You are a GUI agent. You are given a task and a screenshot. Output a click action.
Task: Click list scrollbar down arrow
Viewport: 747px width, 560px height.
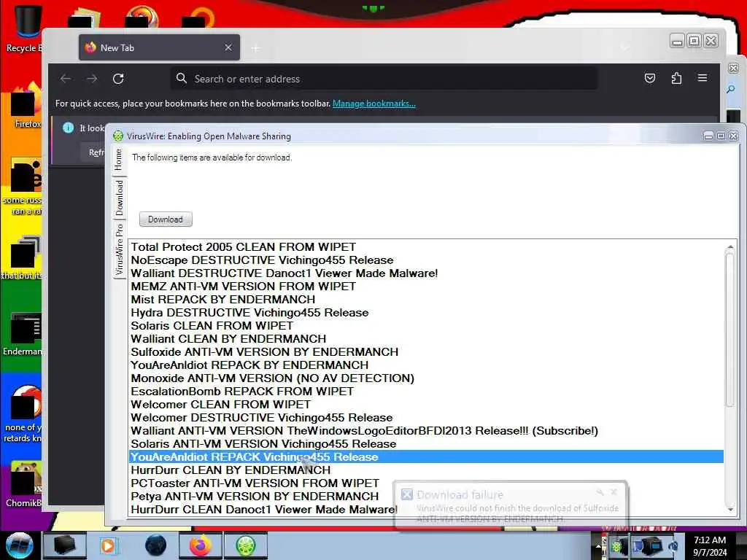coord(730,510)
